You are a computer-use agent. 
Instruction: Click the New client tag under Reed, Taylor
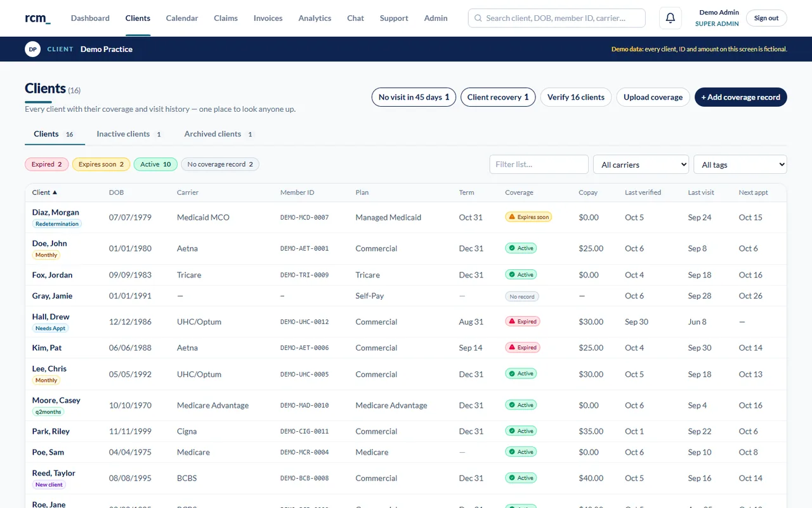[x=49, y=485]
